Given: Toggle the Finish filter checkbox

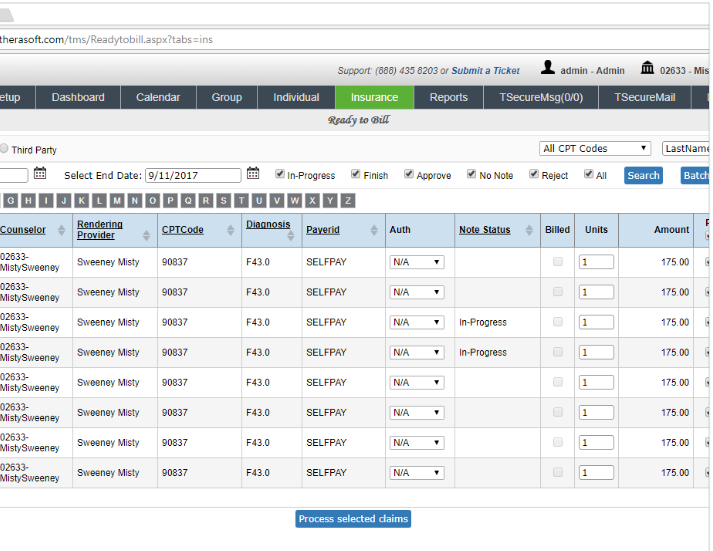Looking at the screenshot, I should coord(356,174).
